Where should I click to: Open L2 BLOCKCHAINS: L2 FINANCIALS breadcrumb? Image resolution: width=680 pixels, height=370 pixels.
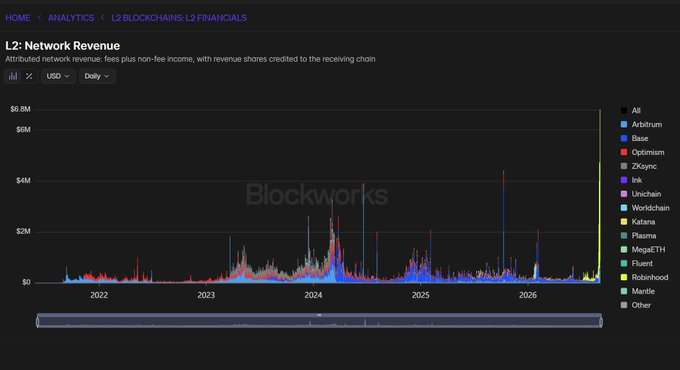coord(179,18)
